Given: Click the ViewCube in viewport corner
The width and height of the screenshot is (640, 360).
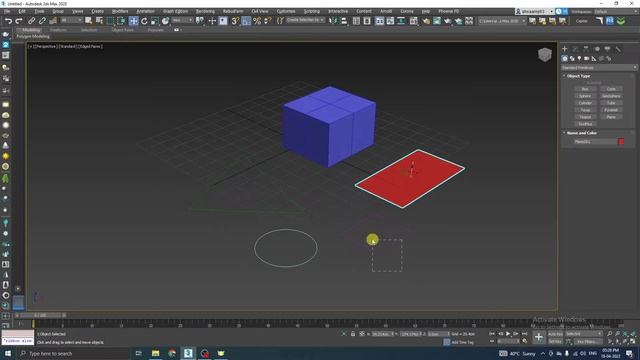Looking at the screenshot, I should 544,55.
